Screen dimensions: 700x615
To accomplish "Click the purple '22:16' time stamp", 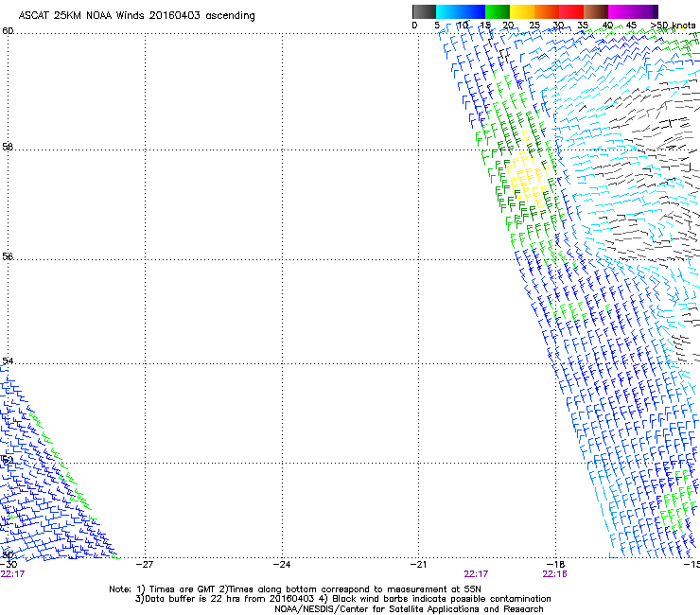I will [x=554, y=574].
